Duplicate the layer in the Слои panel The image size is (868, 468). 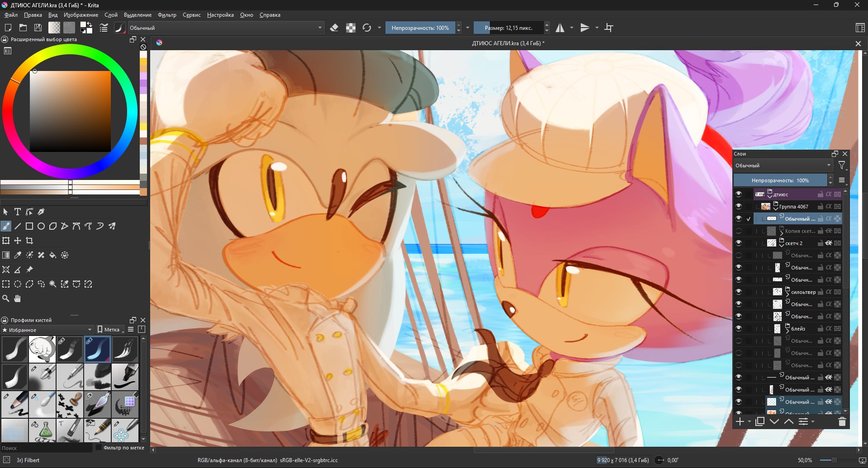(760, 422)
